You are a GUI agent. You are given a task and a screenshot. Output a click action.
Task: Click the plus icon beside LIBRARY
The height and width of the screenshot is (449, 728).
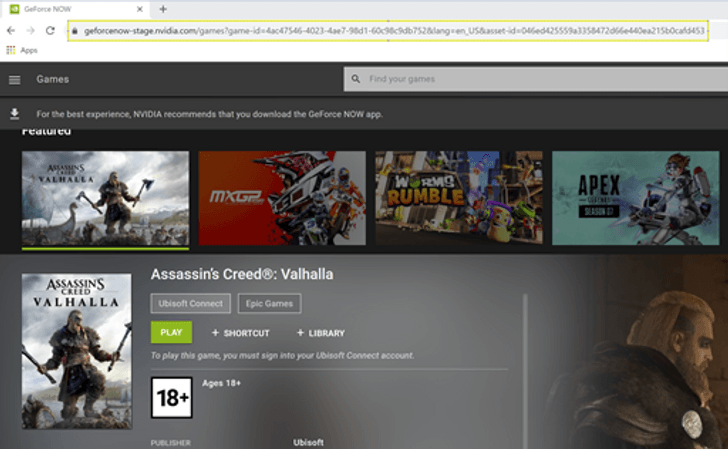click(x=300, y=332)
